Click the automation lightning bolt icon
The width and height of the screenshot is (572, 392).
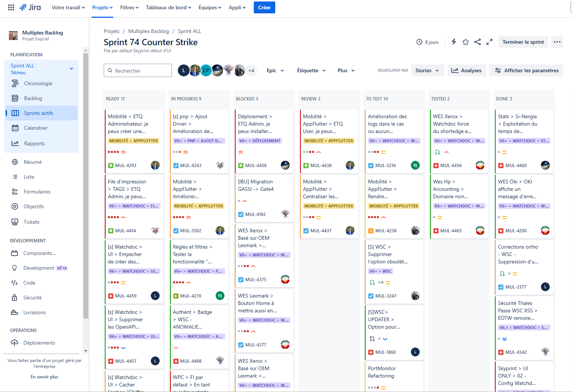pyautogui.click(x=454, y=42)
